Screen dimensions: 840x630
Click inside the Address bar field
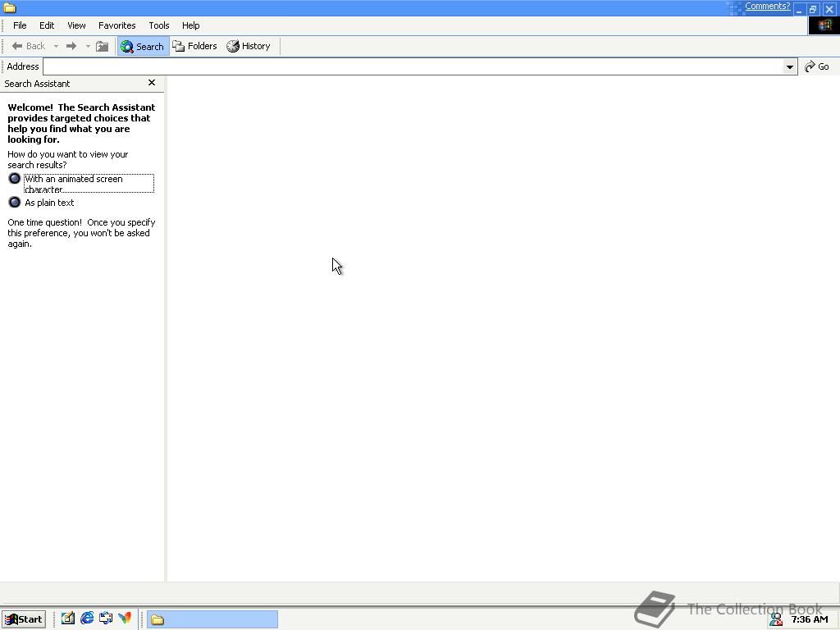tap(413, 66)
